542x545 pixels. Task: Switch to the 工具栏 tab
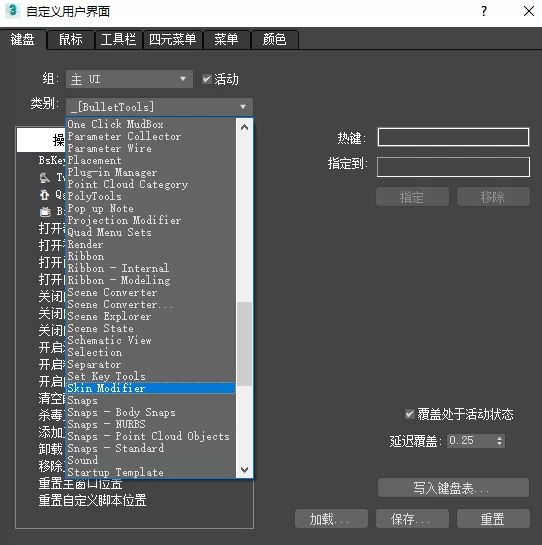pos(119,39)
